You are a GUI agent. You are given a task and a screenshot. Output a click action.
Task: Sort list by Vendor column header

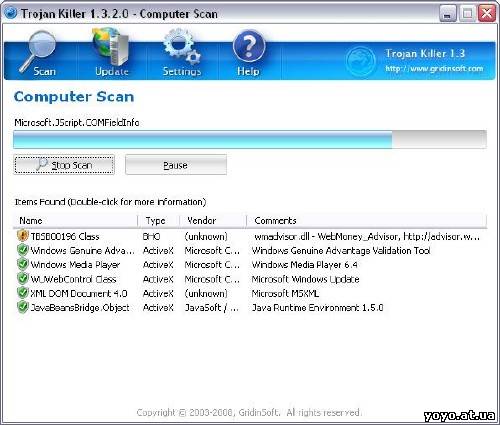tap(213, 221)
